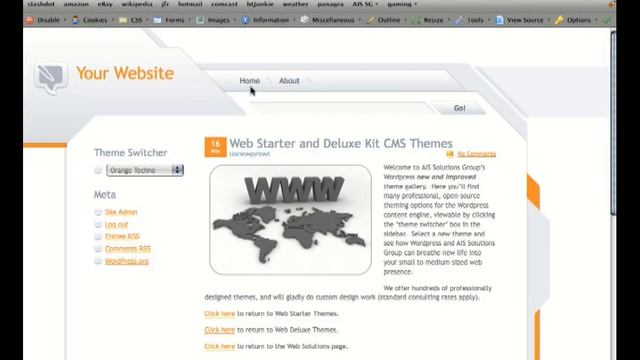
Task: Click here to return to Web Solutions page
Action: pyautogui.click(x=220, y=346)
